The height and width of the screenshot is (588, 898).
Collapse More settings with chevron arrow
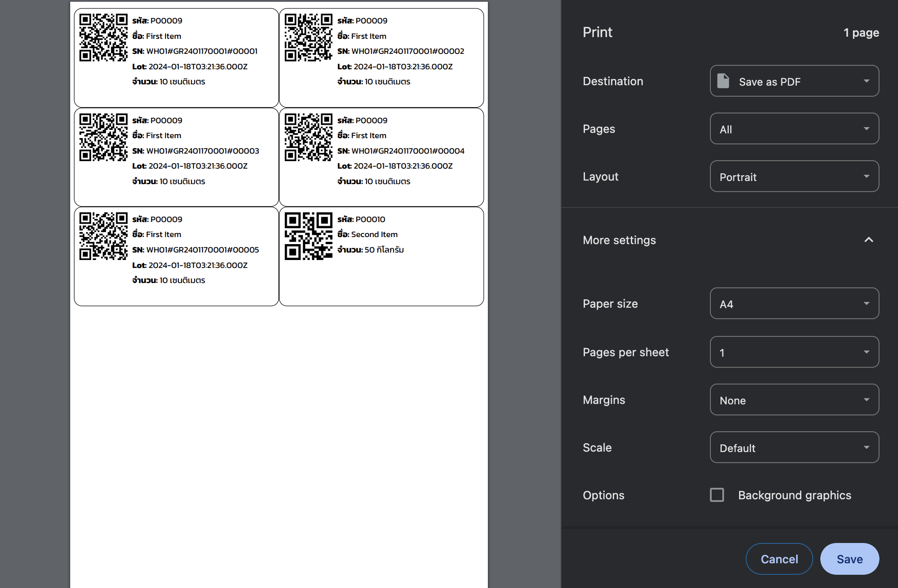pyautogui.click(x=868, y=240)
